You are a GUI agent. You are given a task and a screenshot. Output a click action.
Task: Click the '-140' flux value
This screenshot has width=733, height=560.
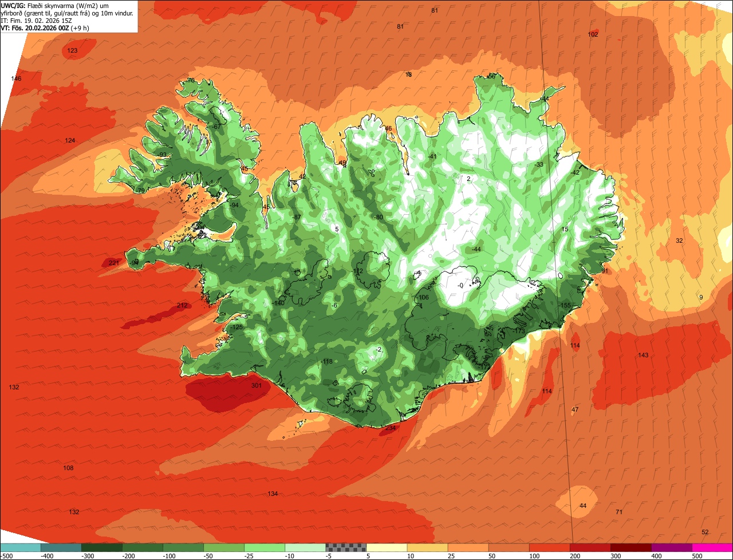[278, 303]
